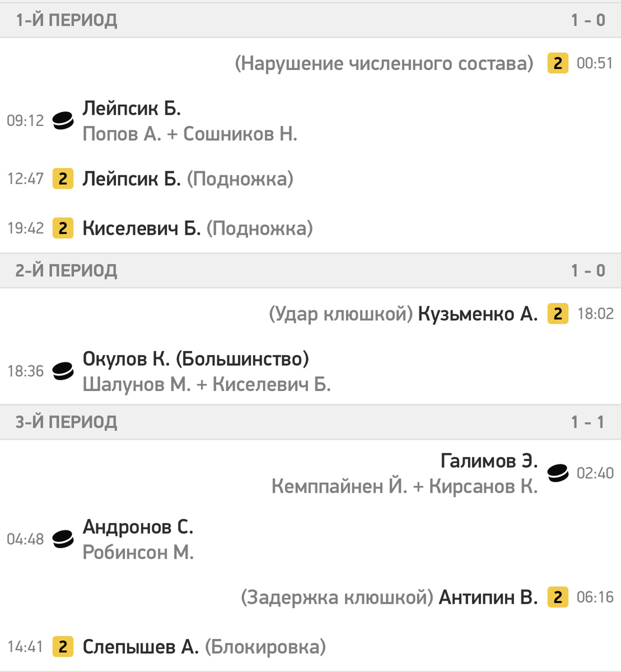Select the 2-Й ПЕРИОД header
This screenshot has height=672, width=621.
(310, 270)
